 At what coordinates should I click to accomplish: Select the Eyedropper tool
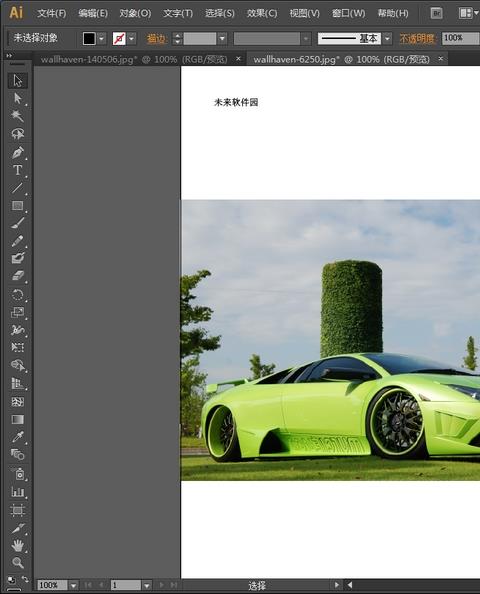[x=17, y=437]
